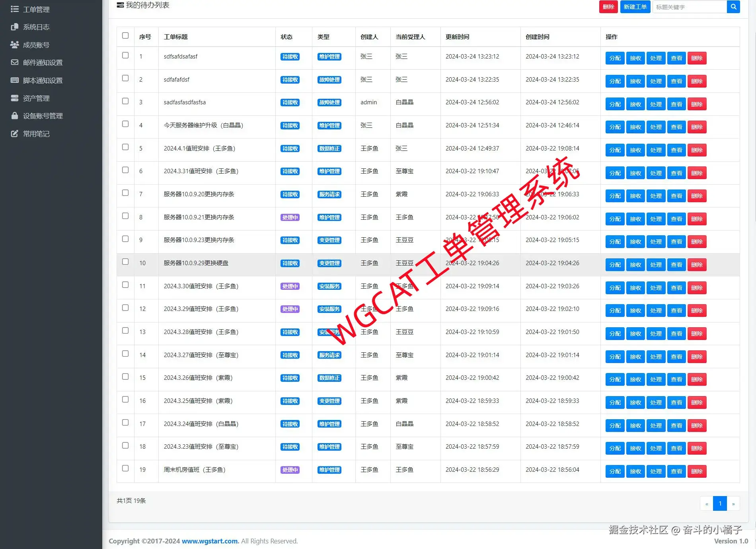The image size is (756, 549).
Task: Click 处理中 status badge in row 8
Action: point(290,217)
